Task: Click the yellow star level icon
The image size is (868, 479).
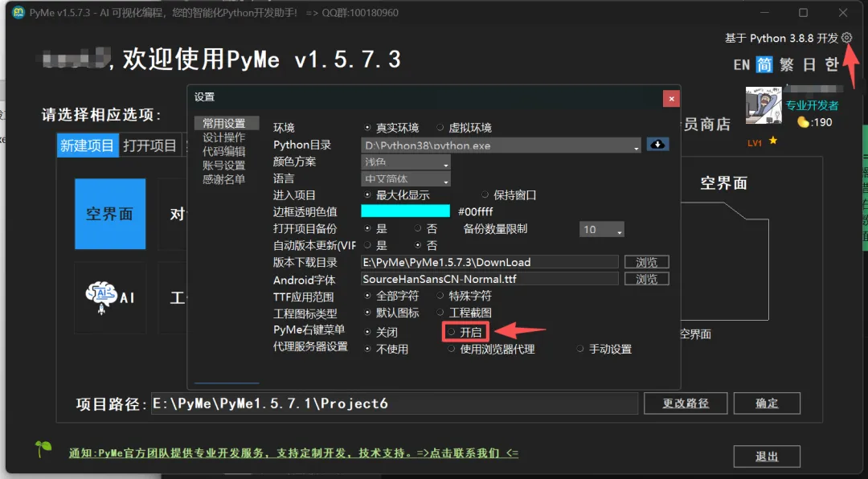Action: click(773, 141)
